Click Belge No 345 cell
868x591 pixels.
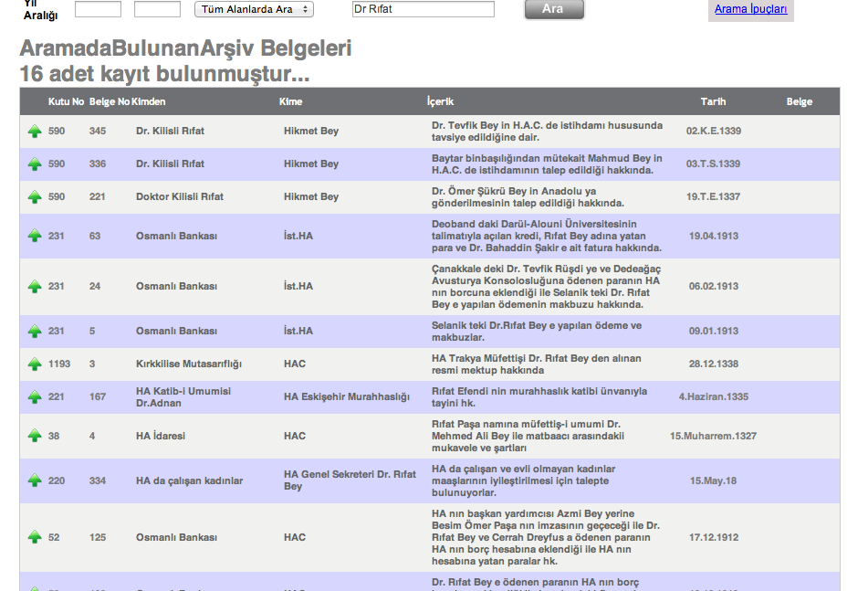(x=98, y=132)
